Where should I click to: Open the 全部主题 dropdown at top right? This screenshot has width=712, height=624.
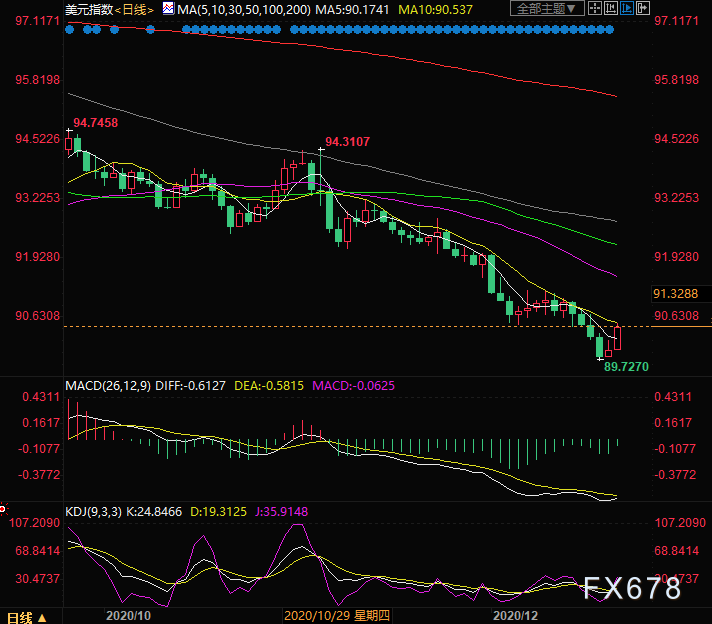pos(546,9)
